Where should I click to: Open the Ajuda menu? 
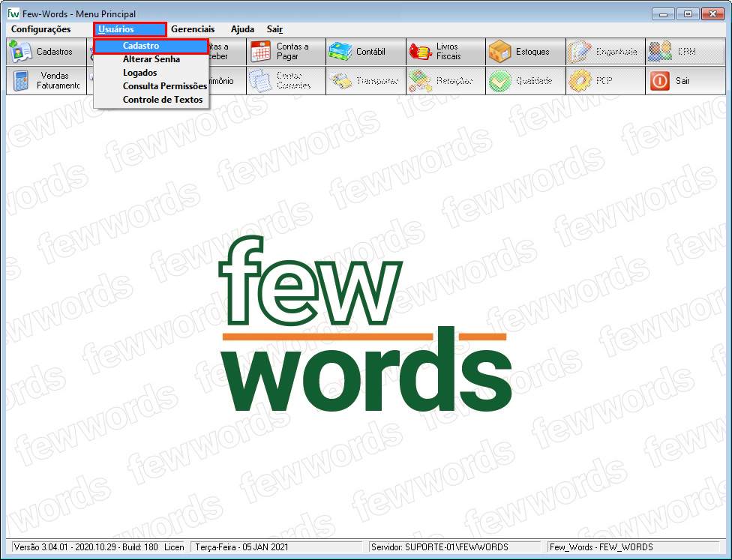pos(242,29)
